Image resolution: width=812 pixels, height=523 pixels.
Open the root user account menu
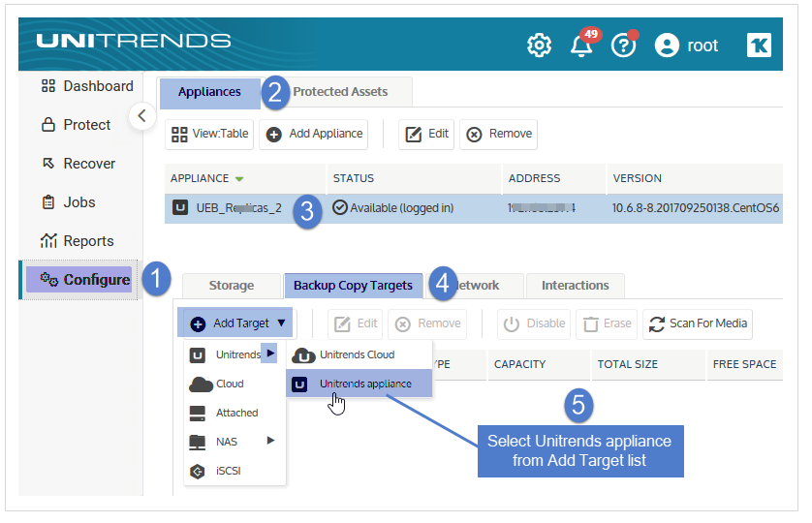click(x=686, y=46)
